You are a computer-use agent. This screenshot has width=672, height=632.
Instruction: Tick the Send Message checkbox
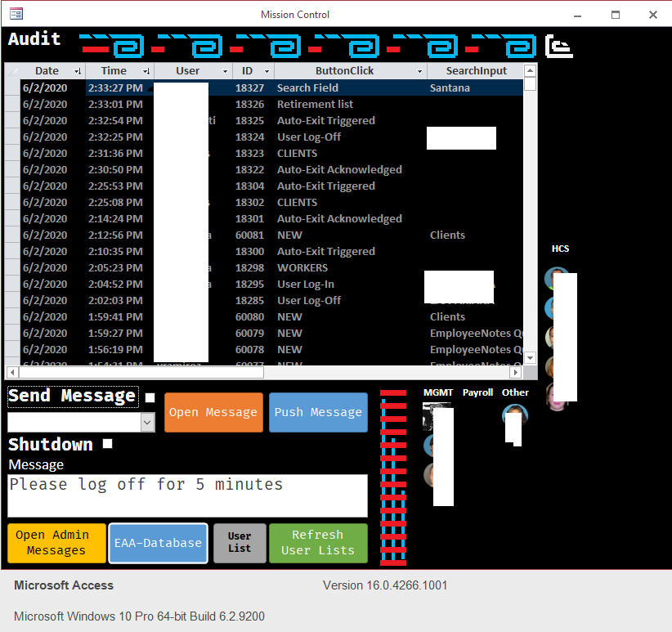[x=150, y=397]
